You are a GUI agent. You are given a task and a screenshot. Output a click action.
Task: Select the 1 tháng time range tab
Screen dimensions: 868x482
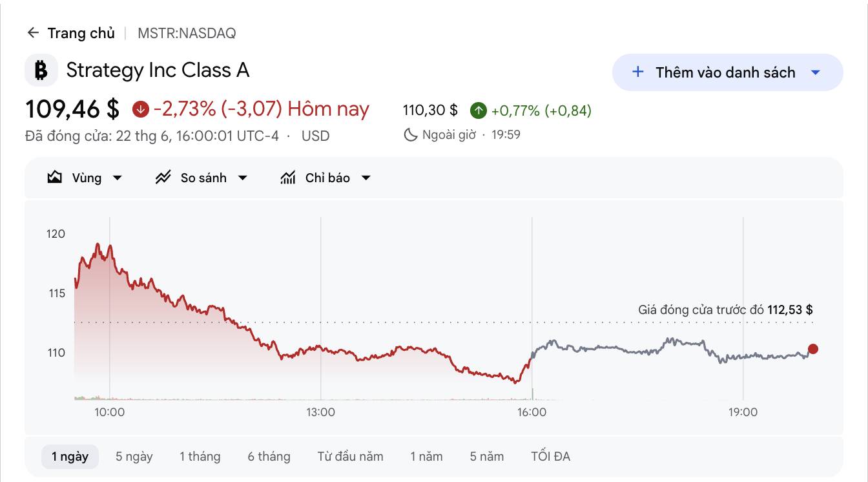coord(200,457)
